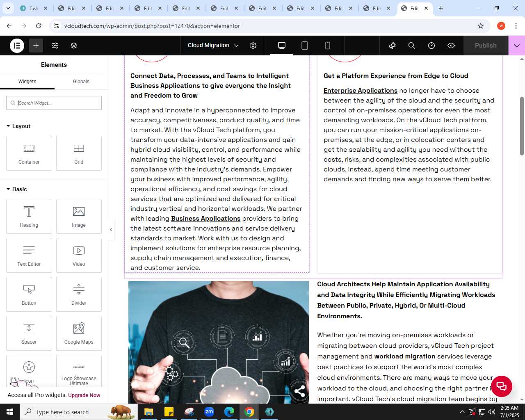Focus the Search Widget field
The height and width of the screenshot is (420, 525).
pyautogui.click(x=54, y=103)
